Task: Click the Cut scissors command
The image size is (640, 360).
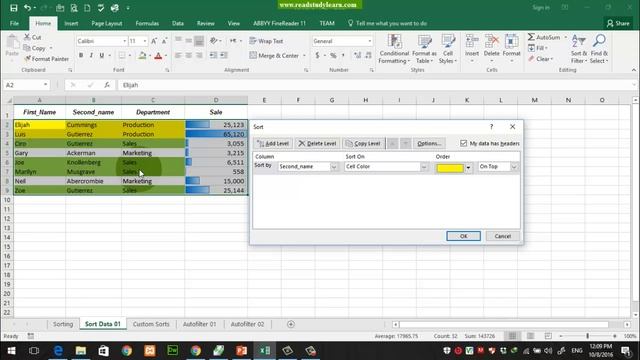Action: 33,37
